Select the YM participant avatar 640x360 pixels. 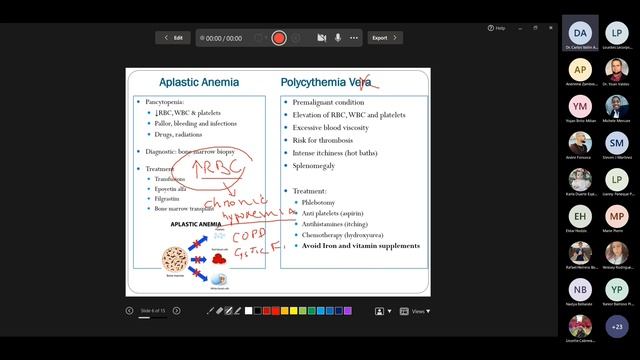point(580,106)
